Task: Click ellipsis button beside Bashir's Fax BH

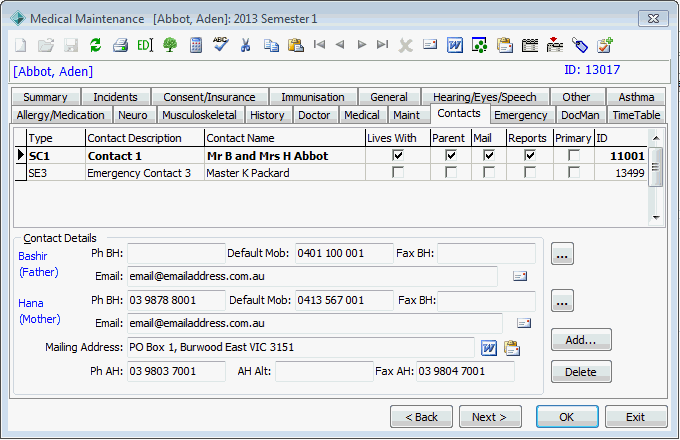Action: 562,254
